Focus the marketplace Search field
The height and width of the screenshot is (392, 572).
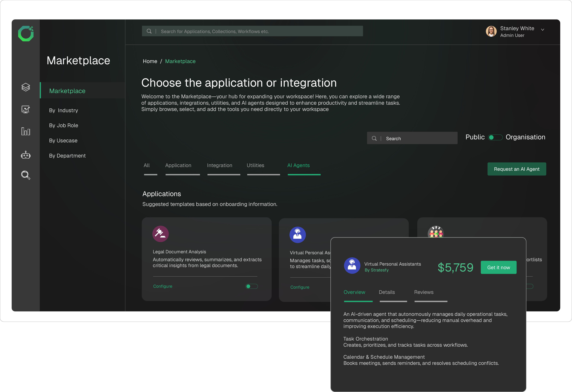(x=412, y=138)
